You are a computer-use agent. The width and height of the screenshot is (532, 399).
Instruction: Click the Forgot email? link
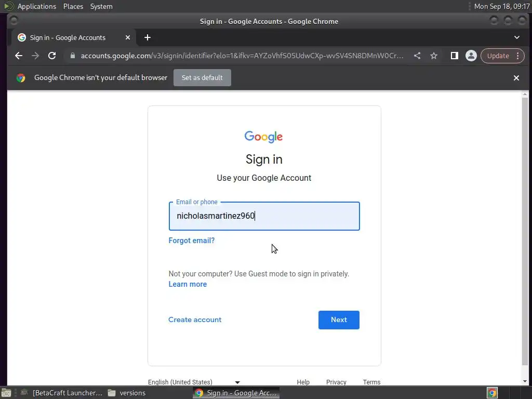coord(192,241)
